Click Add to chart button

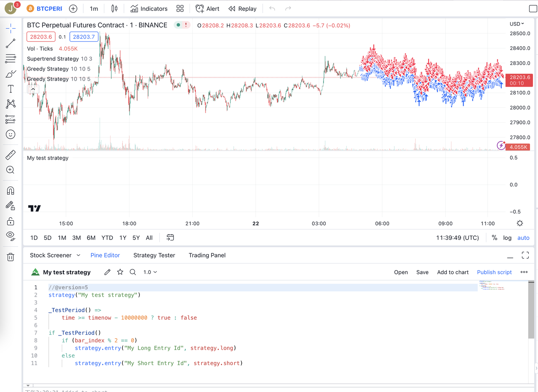[453, 272]
